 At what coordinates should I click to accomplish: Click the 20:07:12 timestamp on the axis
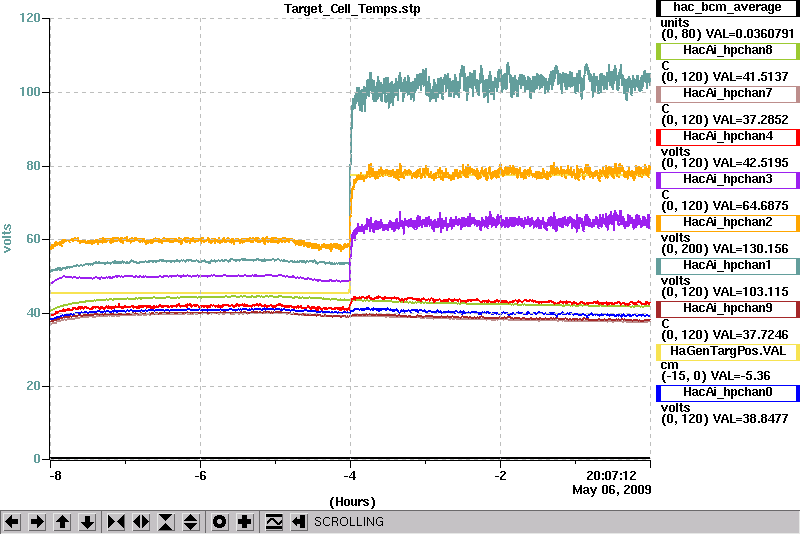click(611, 476)
